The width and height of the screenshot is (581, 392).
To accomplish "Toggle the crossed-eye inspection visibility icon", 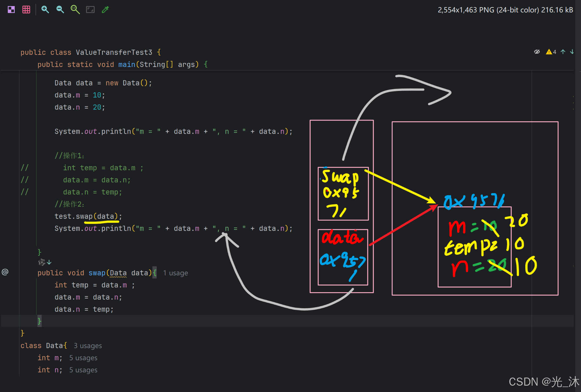I will 537,52.
